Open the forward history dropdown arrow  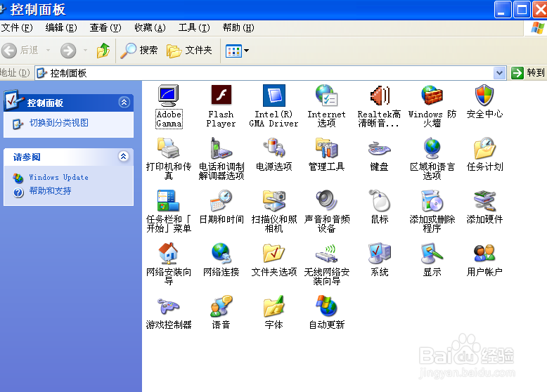(x=85, y=51)
